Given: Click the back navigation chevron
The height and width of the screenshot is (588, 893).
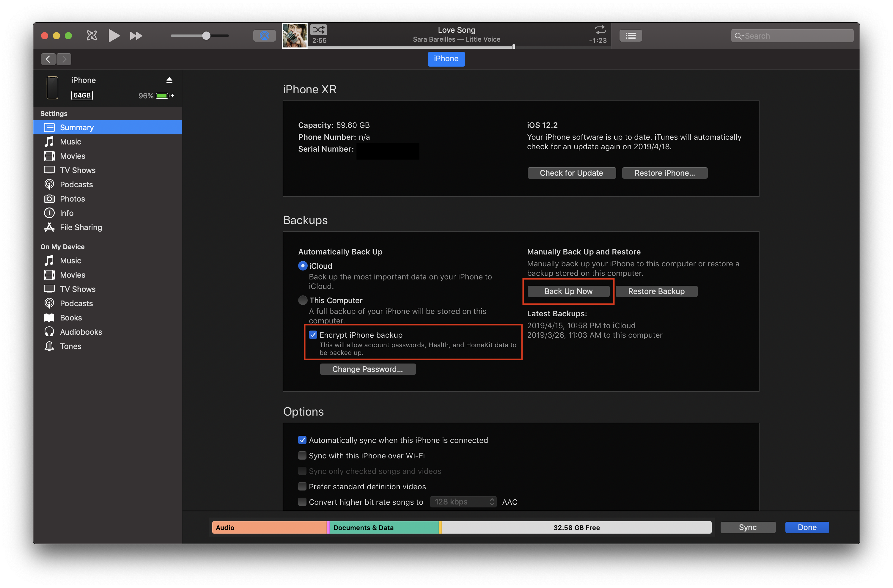Looking at the screenshot, I should (x=48, y=59).
